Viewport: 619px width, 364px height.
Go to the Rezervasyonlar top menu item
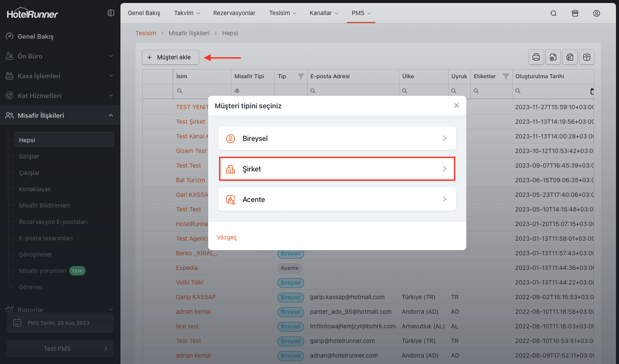234,13
